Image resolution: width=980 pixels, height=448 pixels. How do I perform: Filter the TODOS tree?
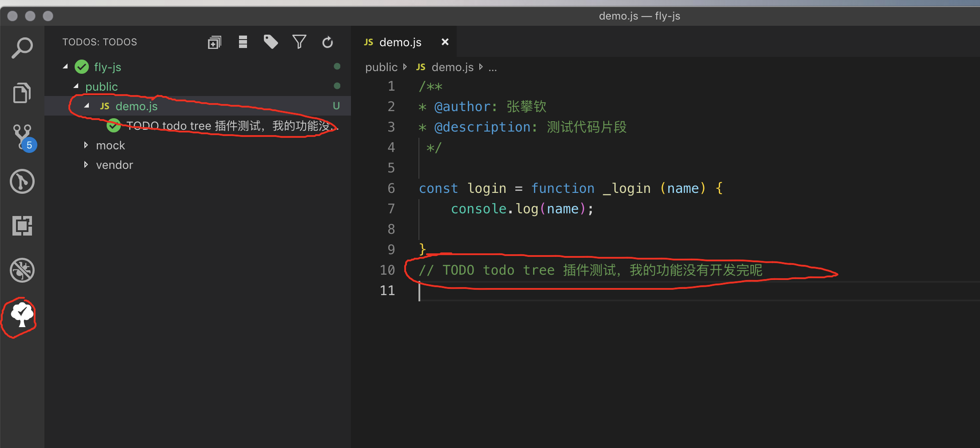(299, 42)
